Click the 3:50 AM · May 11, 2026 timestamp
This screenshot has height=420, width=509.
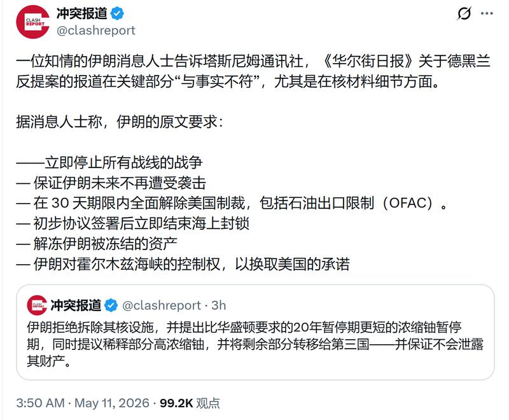tap(83, 403)
